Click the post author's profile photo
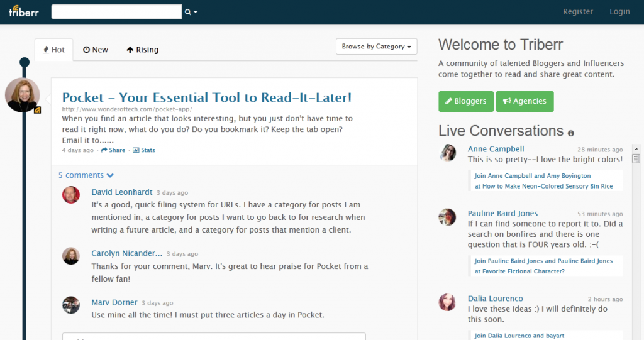 [x=23, y=96]
